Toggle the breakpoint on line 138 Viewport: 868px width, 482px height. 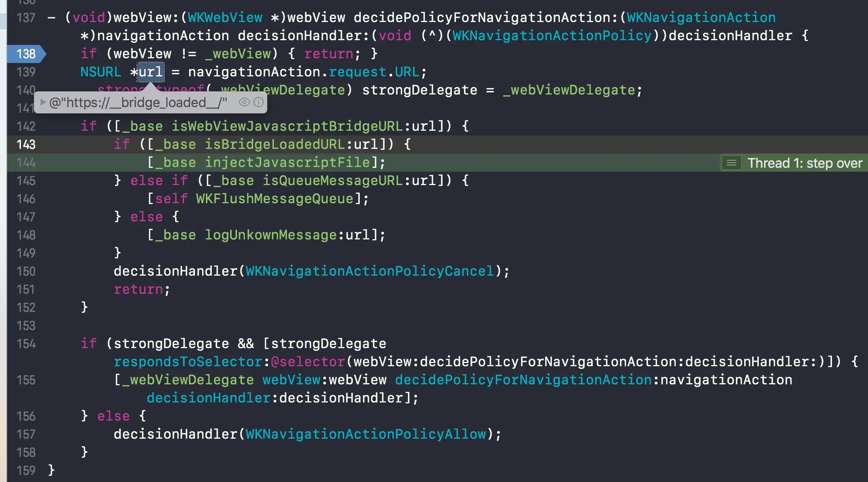click(26, 54)
